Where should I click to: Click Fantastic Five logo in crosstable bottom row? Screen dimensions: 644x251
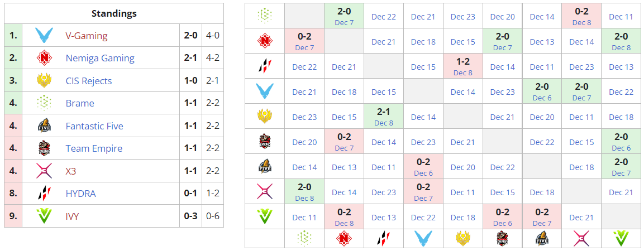point(542,238)
